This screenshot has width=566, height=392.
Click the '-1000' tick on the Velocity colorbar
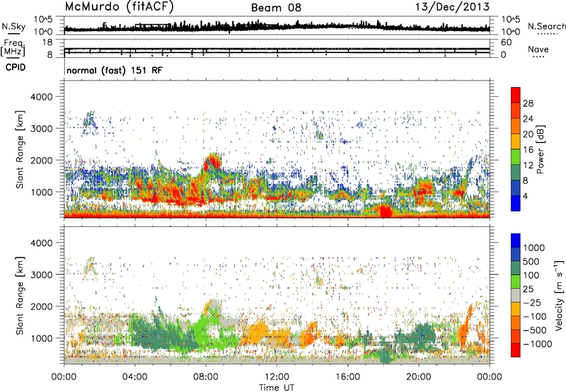point(537,344)
